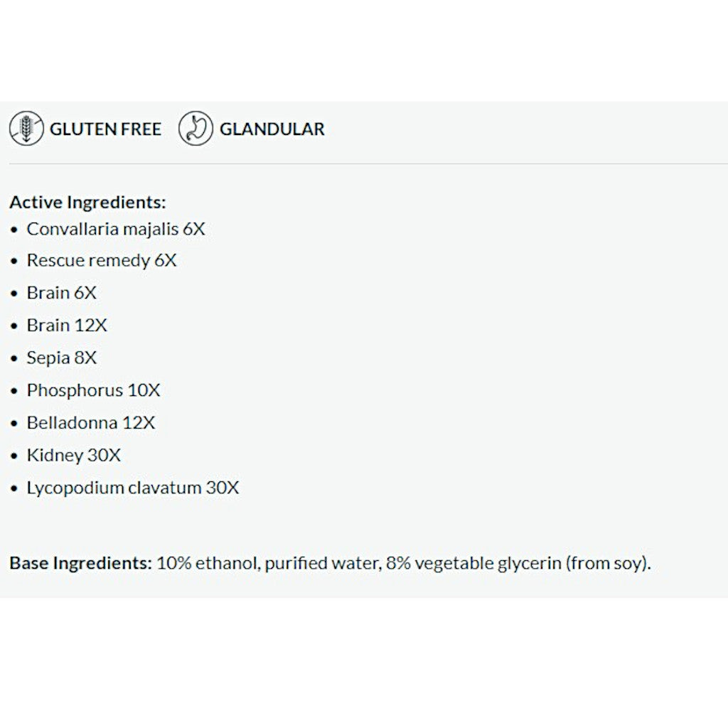Click the 8% vegetable glycerin text

pos(473,564)
